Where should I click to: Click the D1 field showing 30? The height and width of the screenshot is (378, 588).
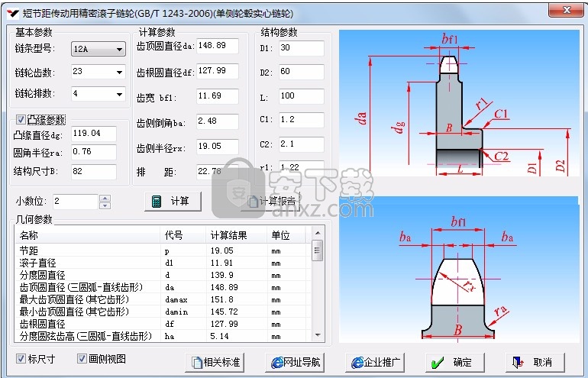302,48
